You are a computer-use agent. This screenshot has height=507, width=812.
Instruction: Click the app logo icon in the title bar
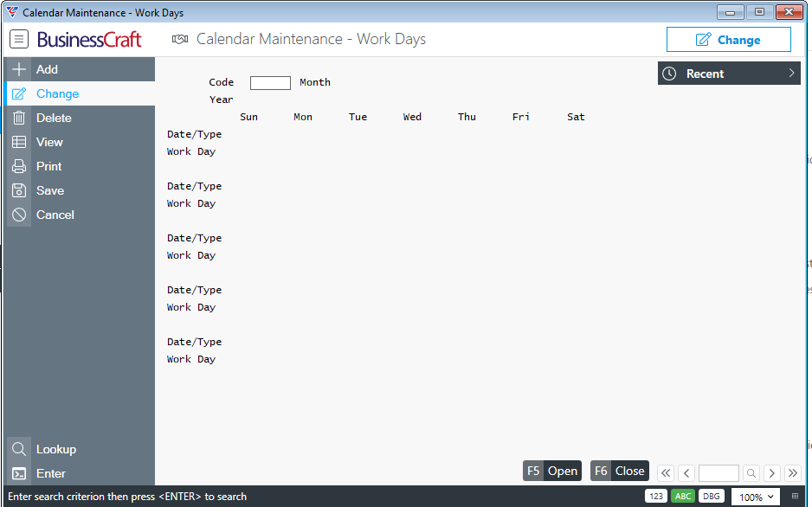pos(12,12)
